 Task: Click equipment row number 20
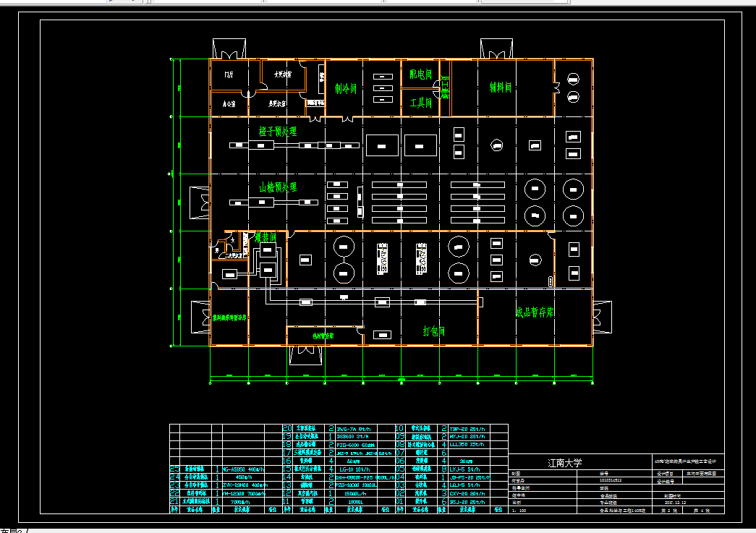coord(287,428)
